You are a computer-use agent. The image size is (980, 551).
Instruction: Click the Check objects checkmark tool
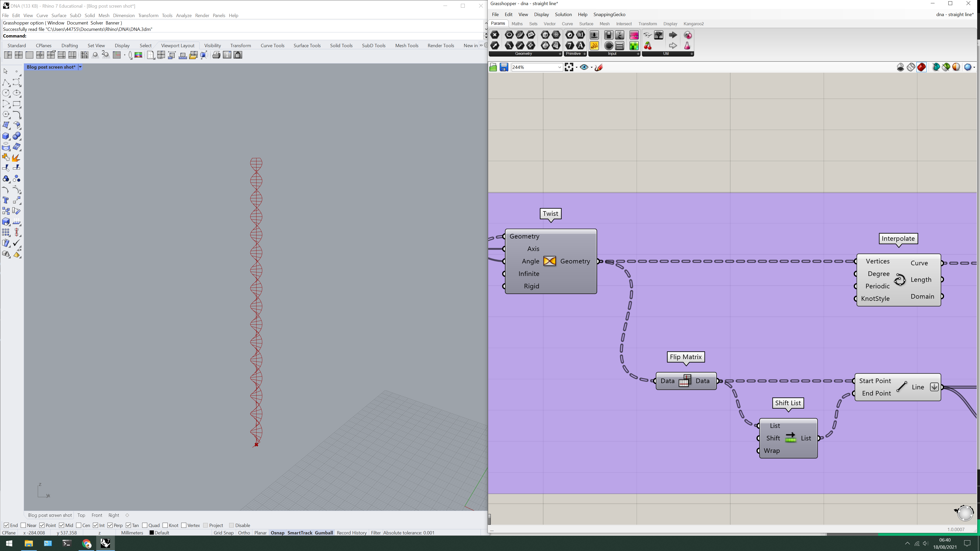(x=17, y=243)
